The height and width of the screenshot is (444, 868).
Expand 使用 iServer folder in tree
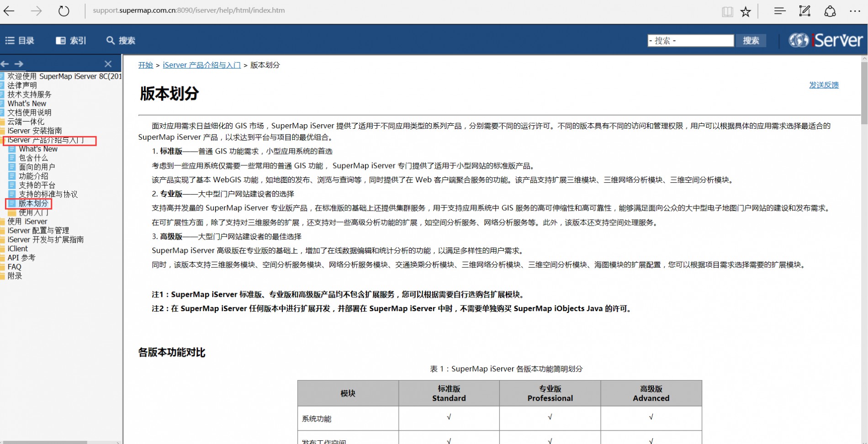tap(27, 222)
